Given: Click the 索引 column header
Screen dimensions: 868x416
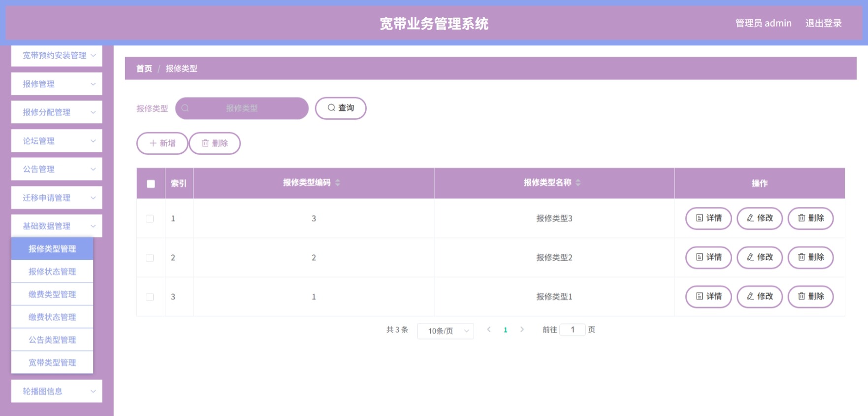Looking at the screenshot, I should (x=179, y=183).
